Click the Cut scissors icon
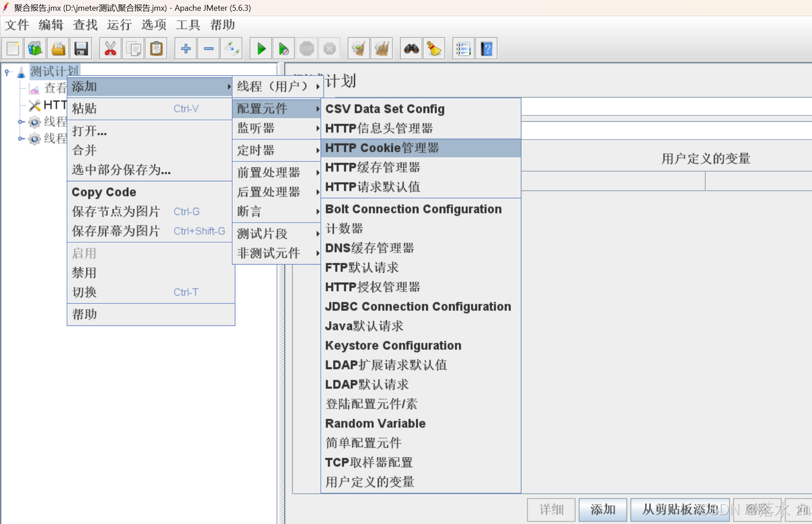The height and width of the screenshot is (524, 812). (111, 48)
